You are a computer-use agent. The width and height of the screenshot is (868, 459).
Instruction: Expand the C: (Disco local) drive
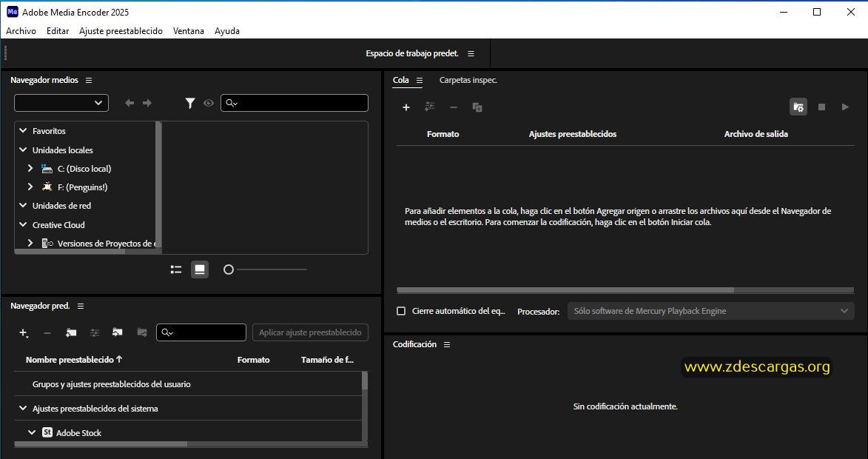(x=30, y=168)
